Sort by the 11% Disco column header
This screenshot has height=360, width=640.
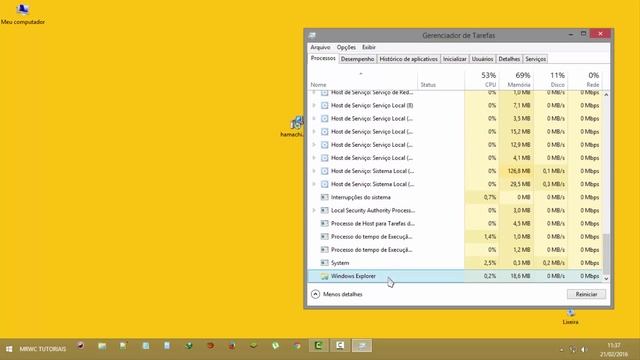click(x=551, y=80)
